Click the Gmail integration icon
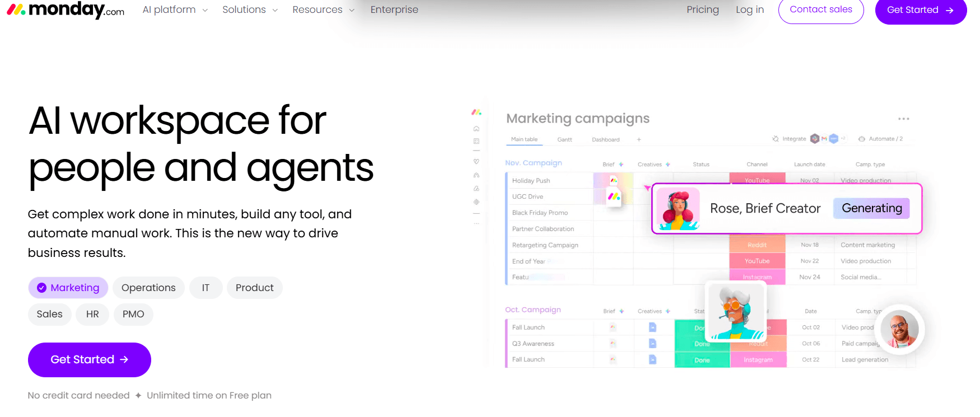 [824, 139]
